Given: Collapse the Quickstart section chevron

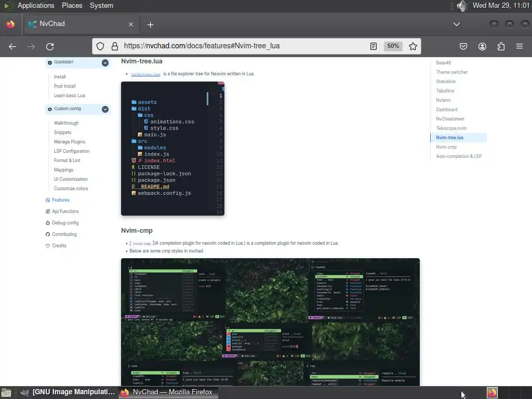Looking at the screenshot, I should [105, 63].
